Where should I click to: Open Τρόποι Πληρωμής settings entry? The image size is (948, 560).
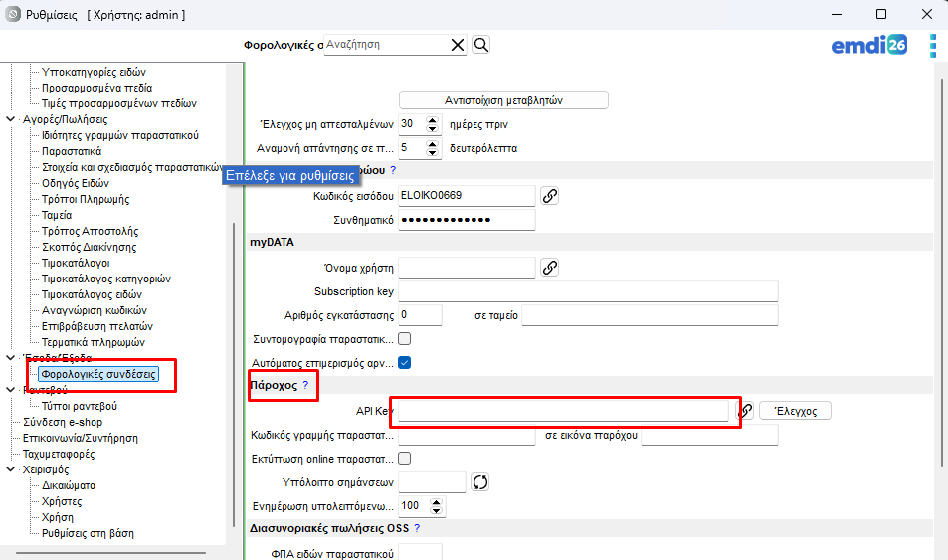tap(86, 199)
